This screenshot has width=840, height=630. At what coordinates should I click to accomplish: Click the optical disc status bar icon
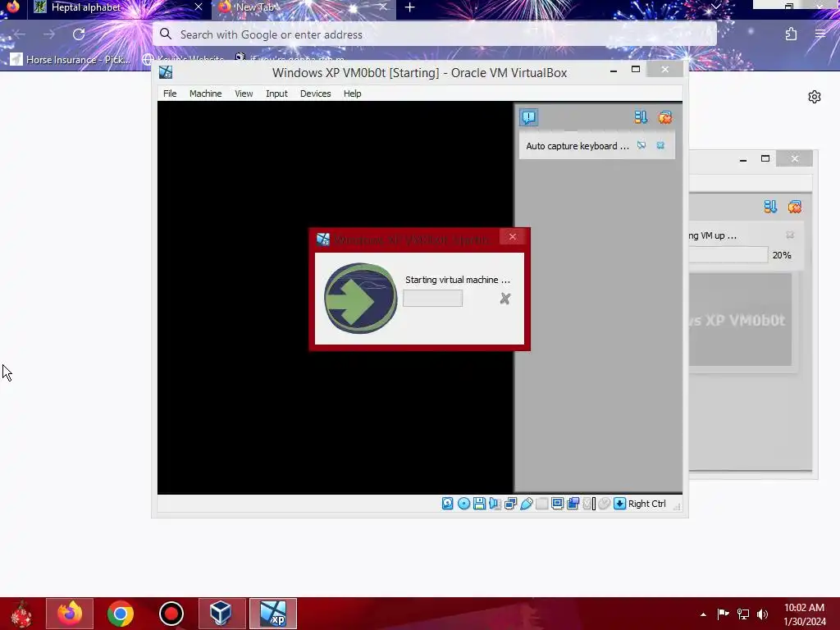(464, 504)
